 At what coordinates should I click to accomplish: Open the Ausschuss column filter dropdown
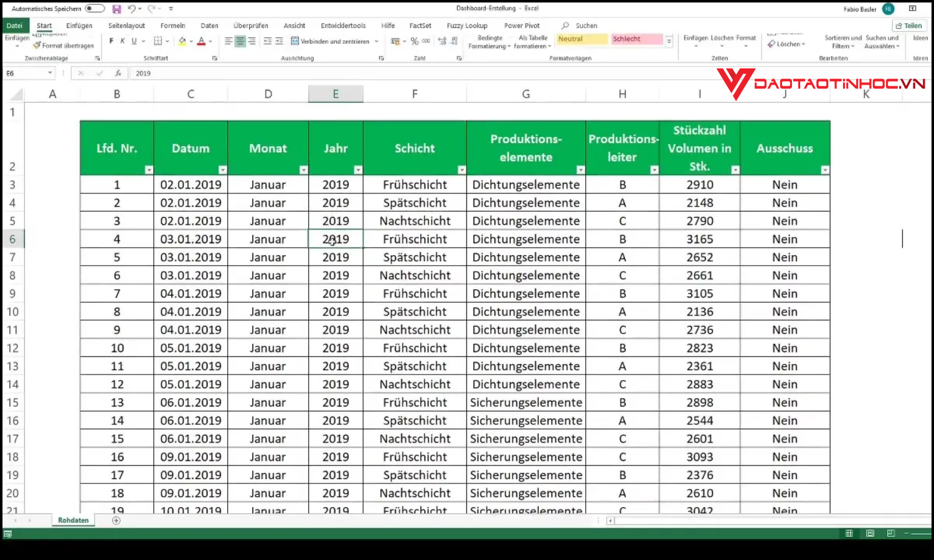pyautogui.click(x=825, y=170)
